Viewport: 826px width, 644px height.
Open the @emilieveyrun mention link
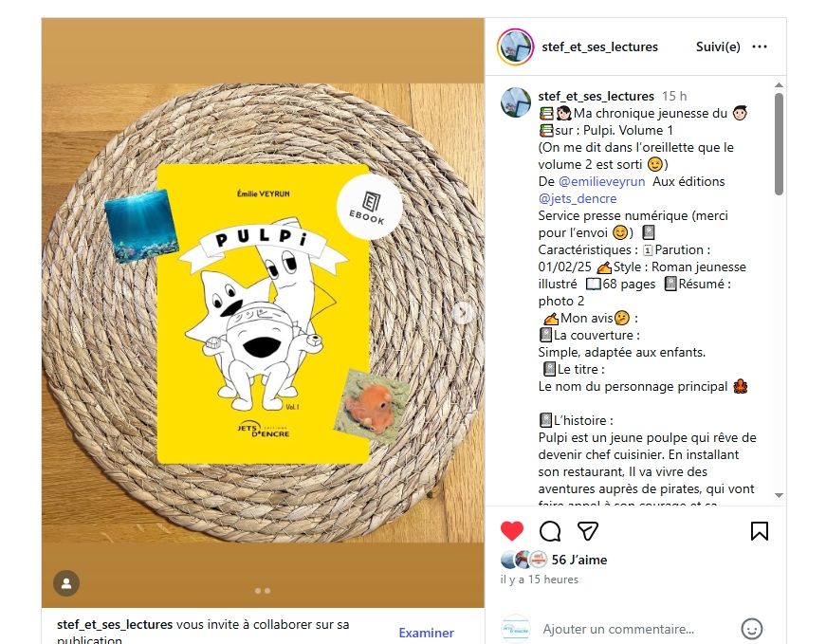[x=601, y=182]
